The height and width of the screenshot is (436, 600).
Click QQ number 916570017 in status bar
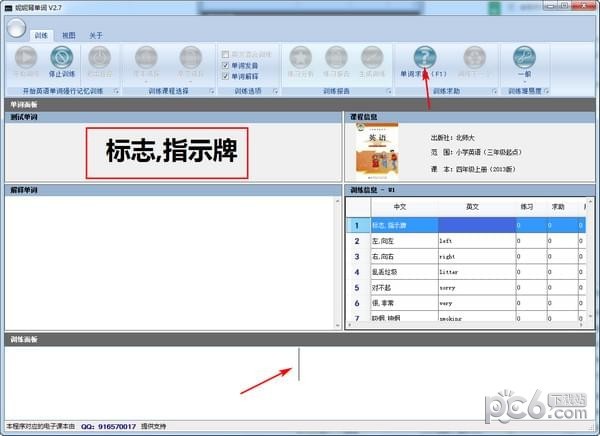pos(117,426)
